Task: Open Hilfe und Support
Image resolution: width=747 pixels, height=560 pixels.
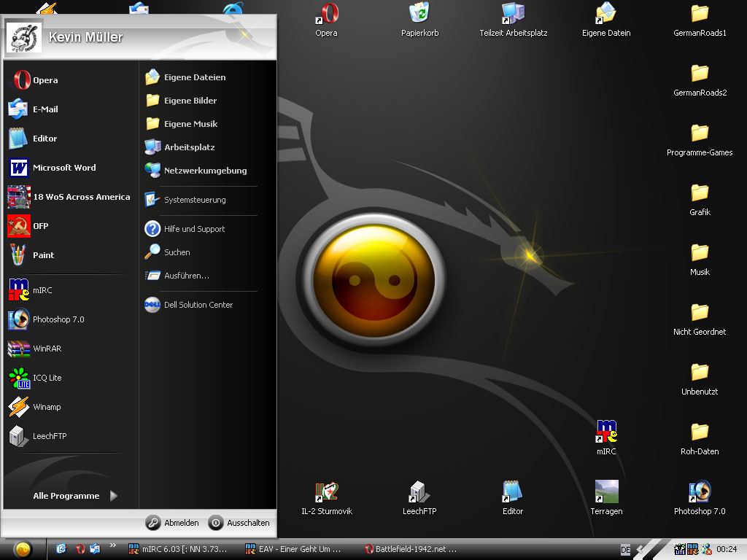Action: click(185, 228)
